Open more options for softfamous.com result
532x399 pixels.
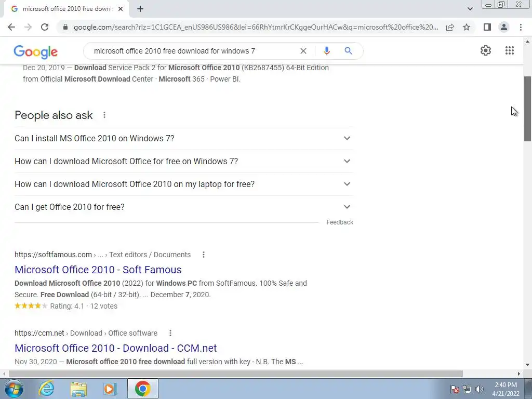coord(204,255)
